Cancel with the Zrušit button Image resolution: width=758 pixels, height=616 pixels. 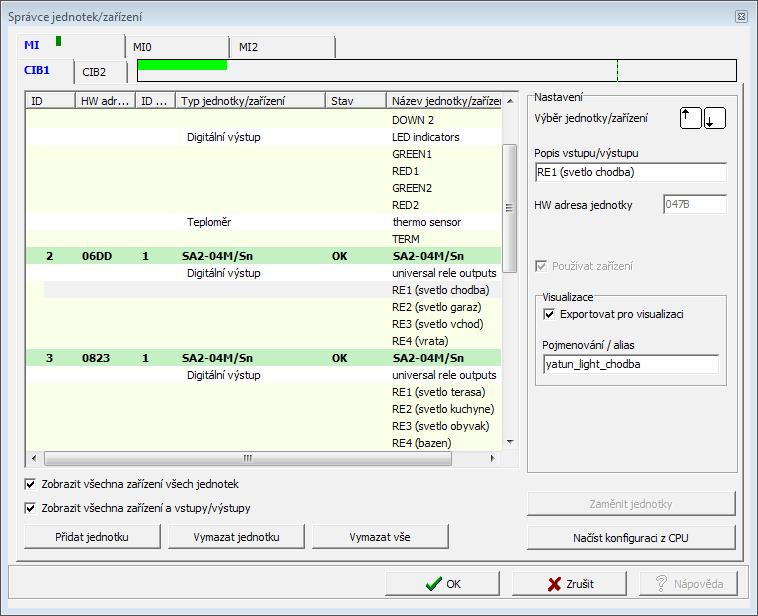click(x=569, y=584)
